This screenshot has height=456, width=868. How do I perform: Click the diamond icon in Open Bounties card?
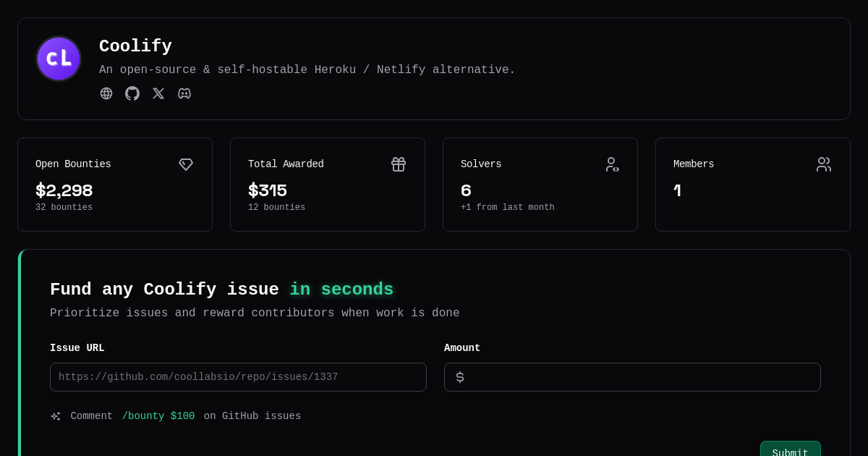pyautogui.click(x=186, y=164)
